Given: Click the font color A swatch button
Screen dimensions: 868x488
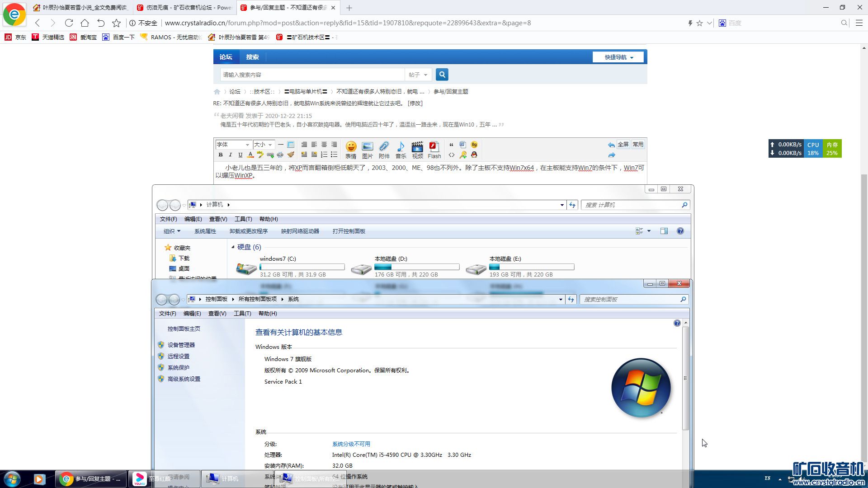Looking at the screenshot, I should coord(250,155).
